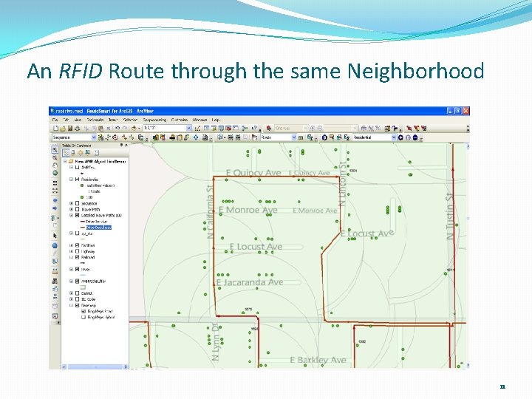Click the first red route icon at toolbar right
The width and height of the screenshot is (532, 399).
[409, 129]
